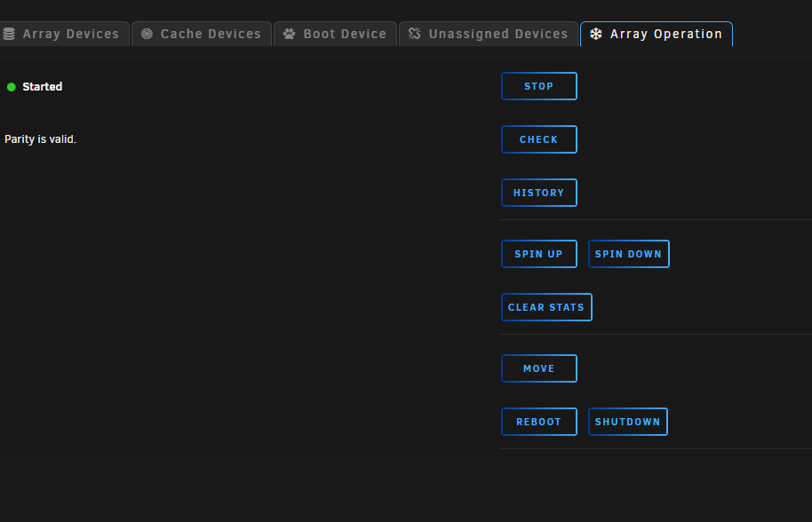Reboot the server

(539, 422)
